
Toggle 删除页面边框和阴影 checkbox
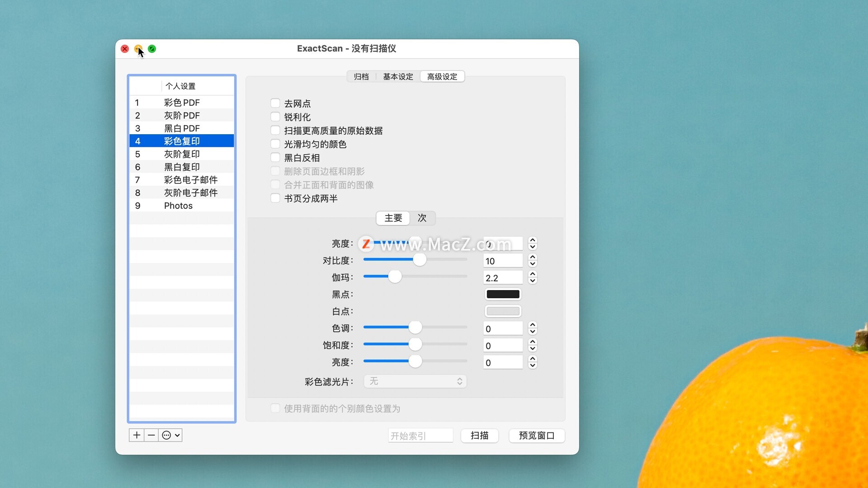click(275, 171)
